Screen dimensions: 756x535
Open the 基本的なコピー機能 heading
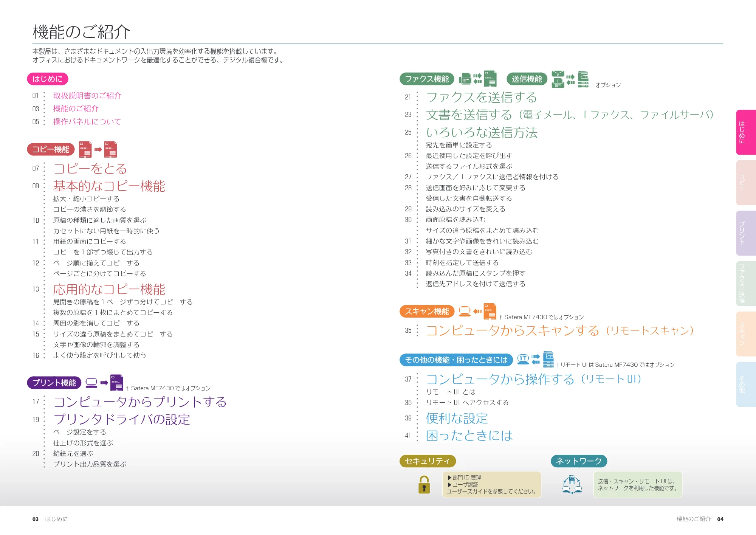tap(109, 186)
